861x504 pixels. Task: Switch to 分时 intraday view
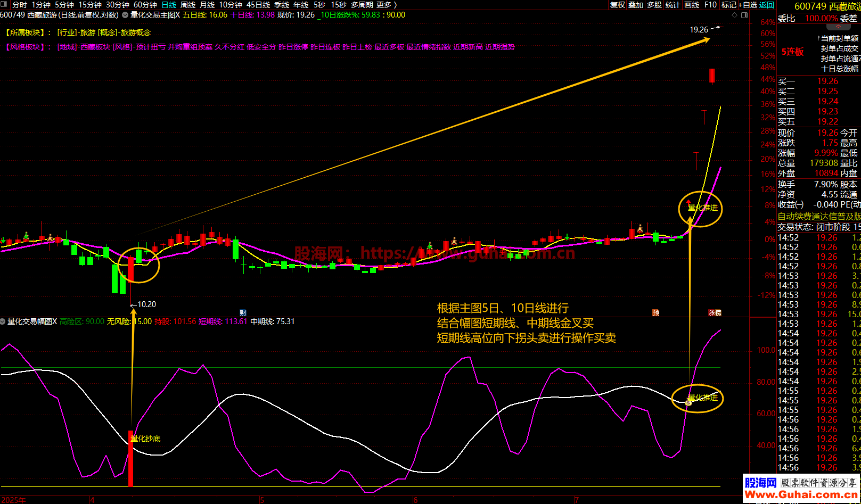click(20, 5)
